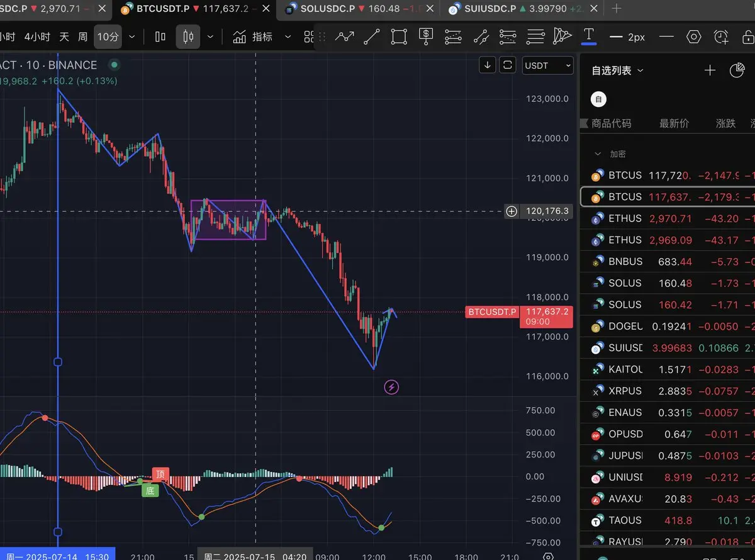Open the dropdown arrow after 指标
The height and width of the screenshot is (560, 755).
tap(288, 37)
